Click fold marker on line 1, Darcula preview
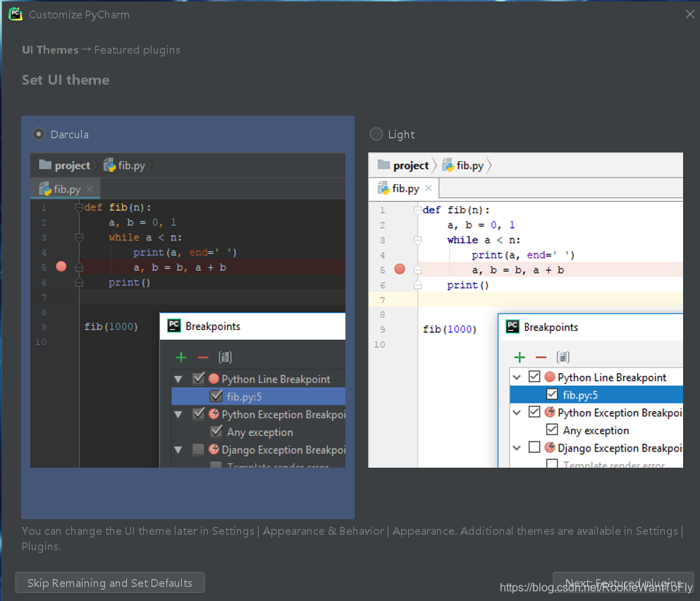The image size is (700, 601). coord(79,207)
